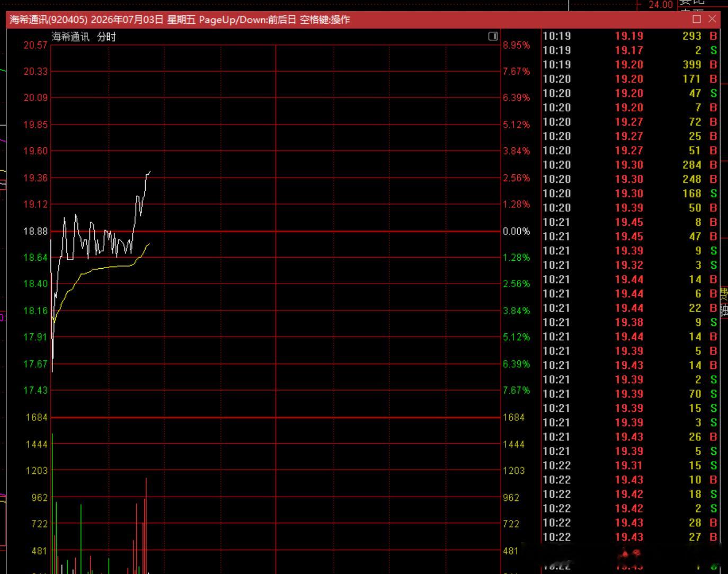728x574 pixels.
Task: Click the 18.40 price axis label
Action: pyautogui.click(x=35, y=284)
